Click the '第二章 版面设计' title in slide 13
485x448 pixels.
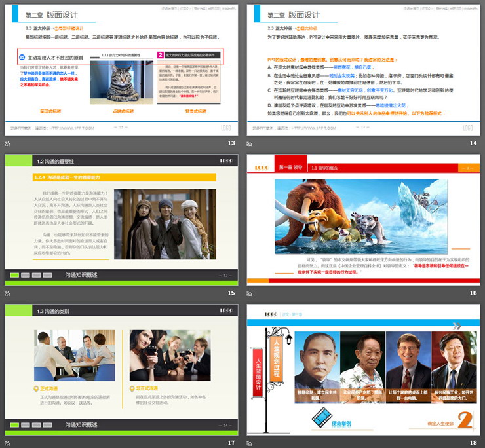51,15
